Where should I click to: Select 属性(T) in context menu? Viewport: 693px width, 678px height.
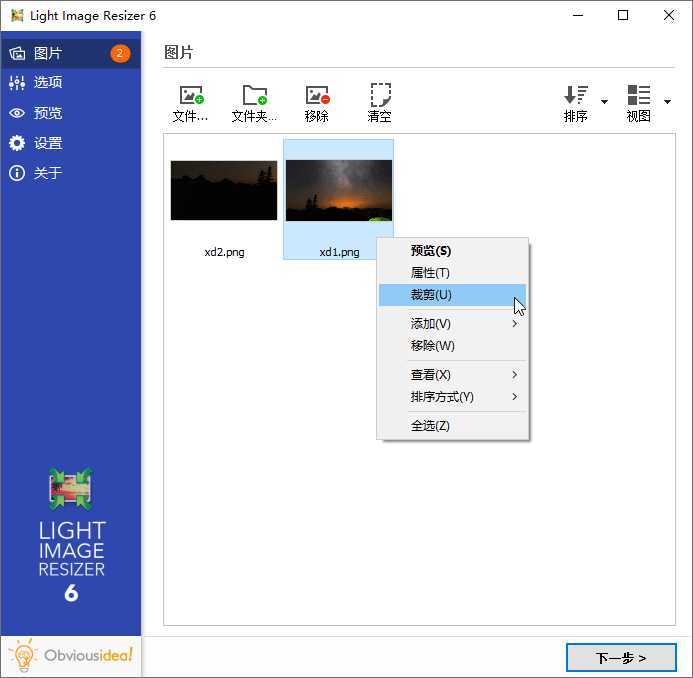point(430,273)
